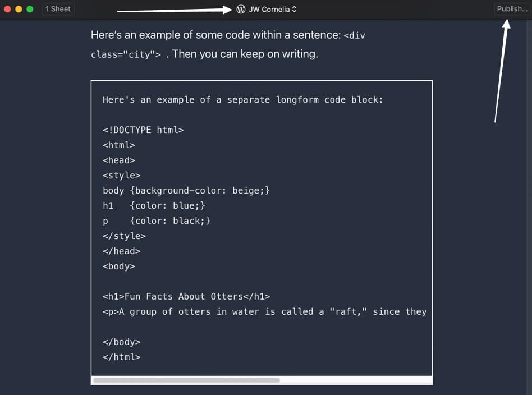Click the paragraph line about a raft of otters
Viewport: 532px width, 395px height.
click(x=264, y=312)
